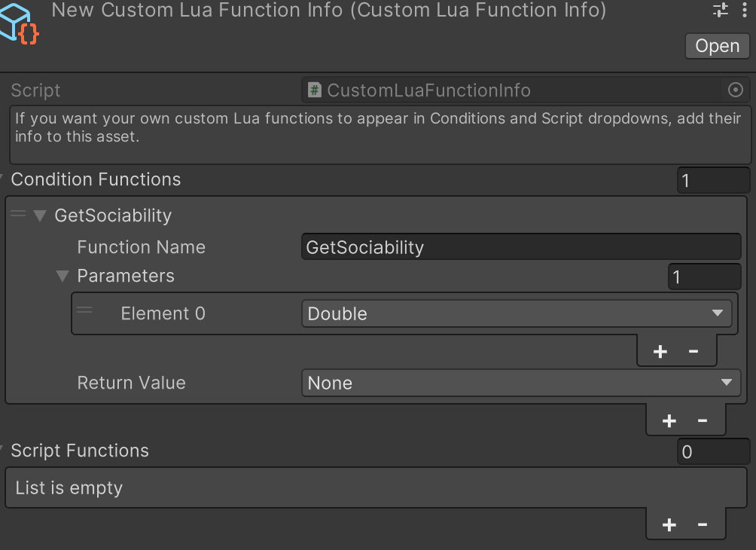Click the Open button

(717, 46)
